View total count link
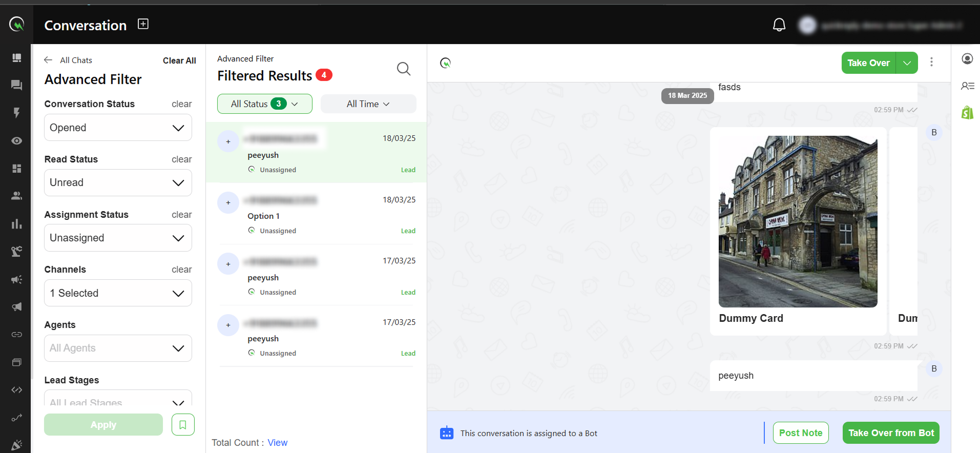This screenshot has height=453, width=980. [278, 443]
